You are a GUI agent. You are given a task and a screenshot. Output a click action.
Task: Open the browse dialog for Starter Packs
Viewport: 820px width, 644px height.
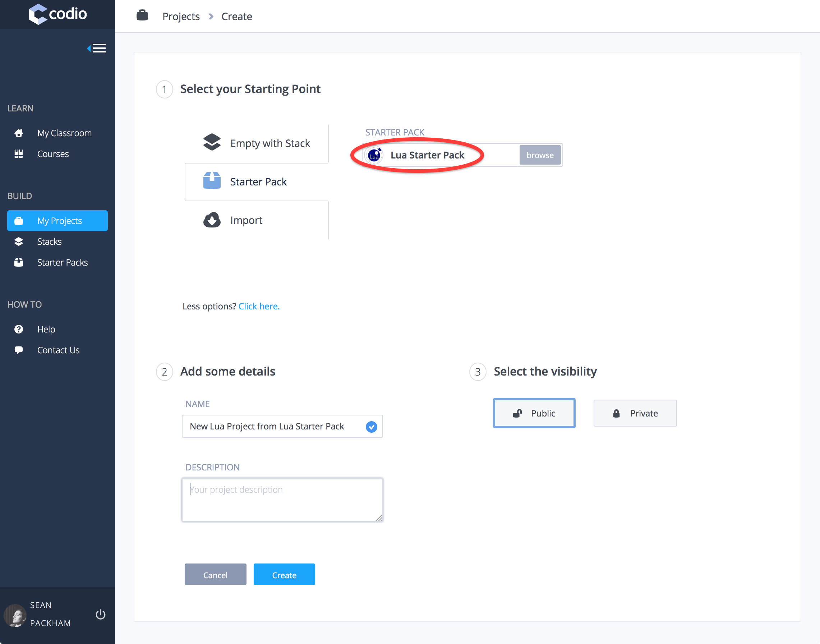point(540,155)
